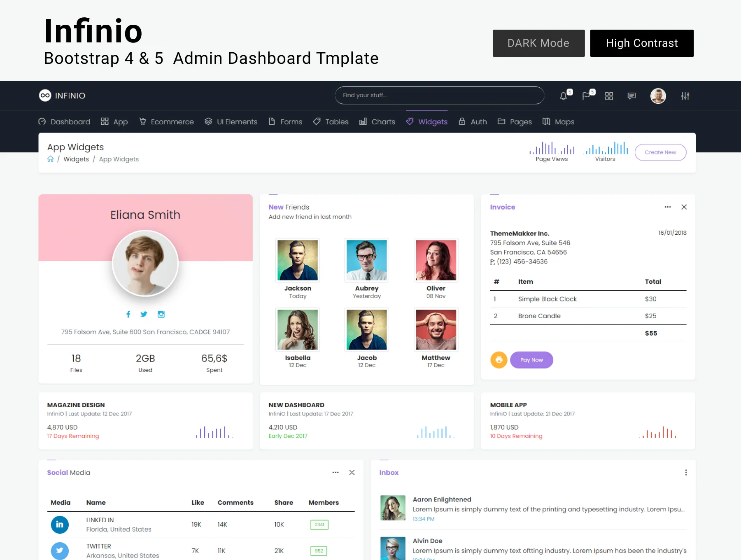The height and width of the screenshot is (560, 741).
Task: Open the Ecommerce menu
Action: click(166, 122)
